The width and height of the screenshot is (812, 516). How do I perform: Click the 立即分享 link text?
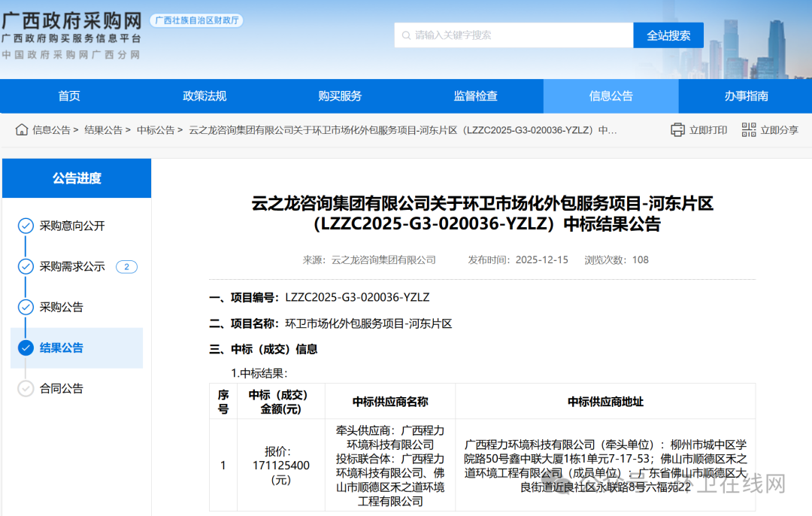(779, 130)
